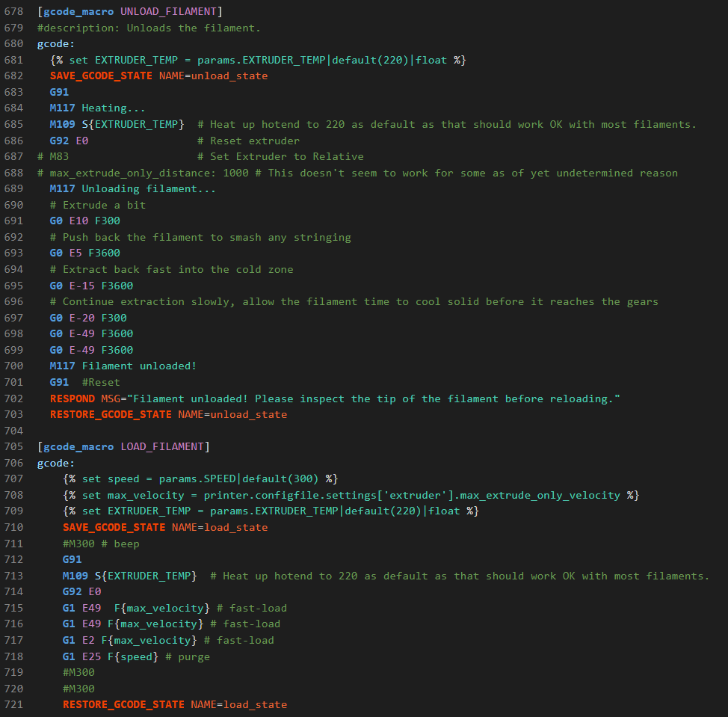Screen dimensions: 728x717
Task: Select the UNLOAD_FILAMENT macro name
Action: [168, 12]
